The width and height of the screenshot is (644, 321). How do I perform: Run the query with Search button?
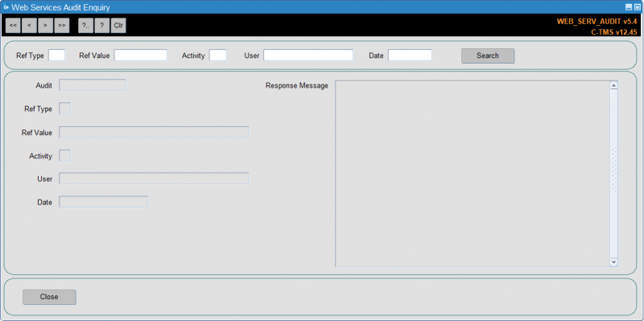click(488, 56)
